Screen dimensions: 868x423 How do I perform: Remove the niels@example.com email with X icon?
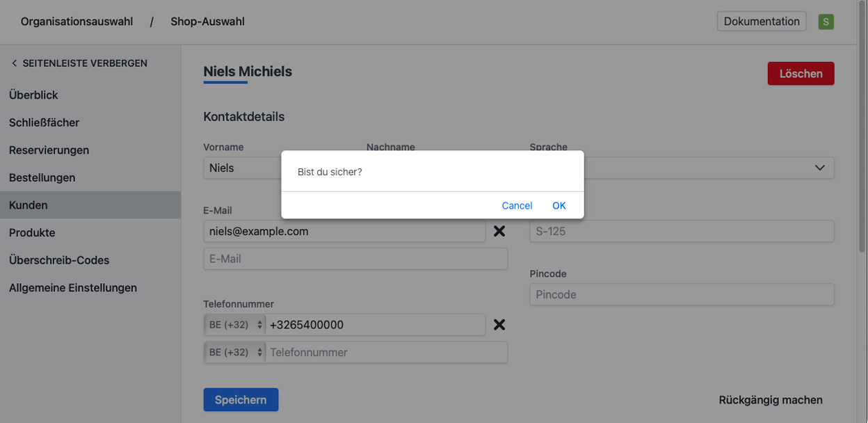(499, 231)
